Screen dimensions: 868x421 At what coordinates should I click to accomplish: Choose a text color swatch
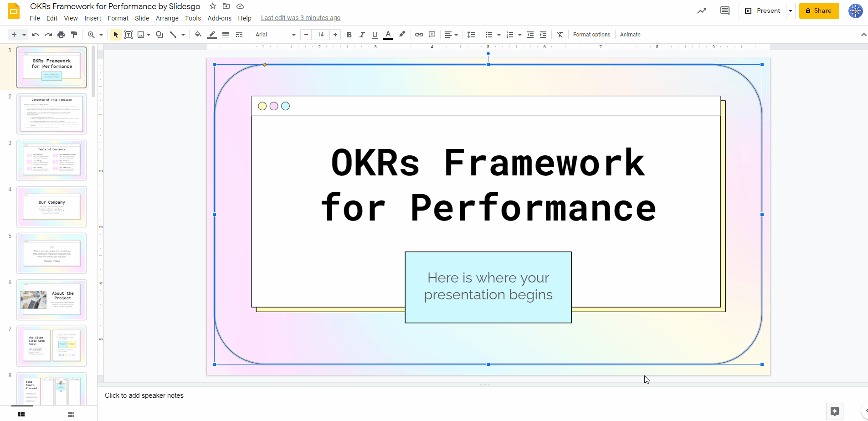coord(388,34)
